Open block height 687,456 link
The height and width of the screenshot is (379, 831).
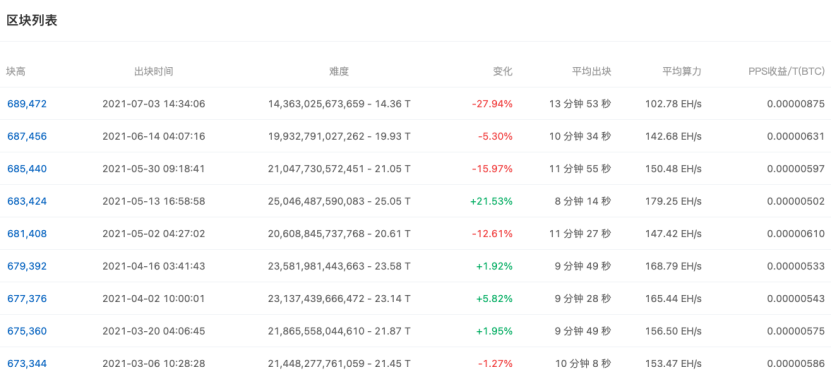[27, 136]
